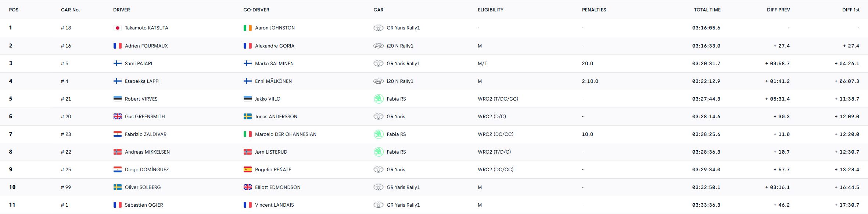The image size is (868, 214).
Task: Click Estonia flag next to Jakko Viilo
Action: click(x=247, y=99)
